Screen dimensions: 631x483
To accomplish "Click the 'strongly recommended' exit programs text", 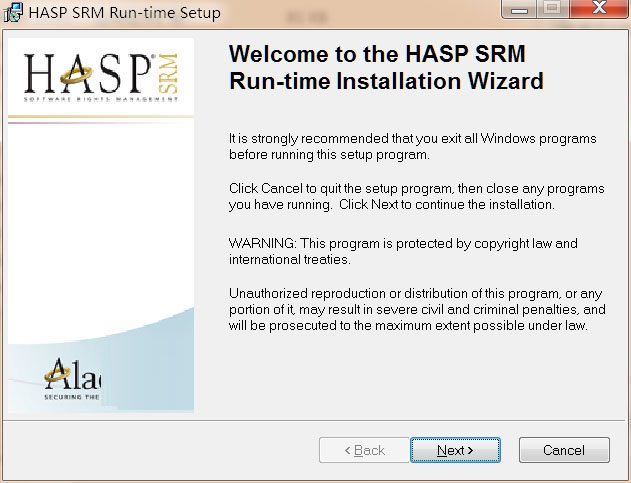I will pos(412,147).
